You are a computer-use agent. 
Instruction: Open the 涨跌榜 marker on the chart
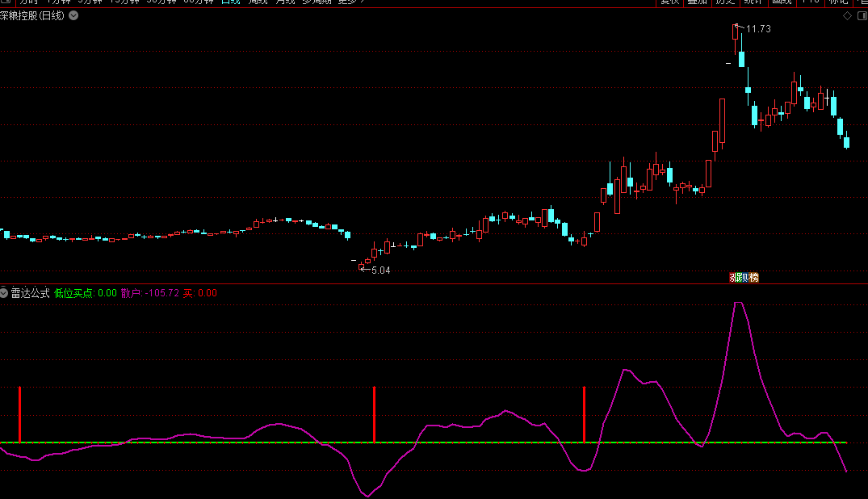point(744,278)
